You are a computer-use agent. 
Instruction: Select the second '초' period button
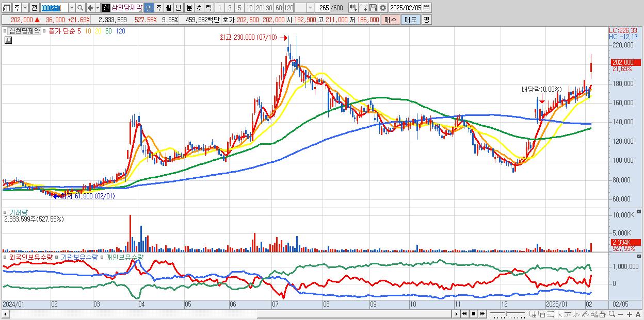[199, 8]
